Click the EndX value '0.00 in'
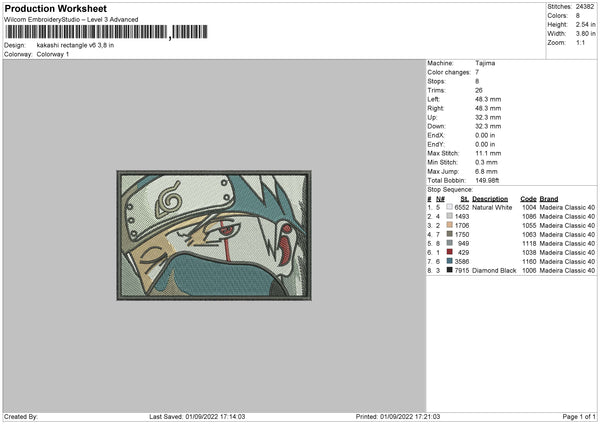This screenshot has height=424, width=600. pos(485,135)
